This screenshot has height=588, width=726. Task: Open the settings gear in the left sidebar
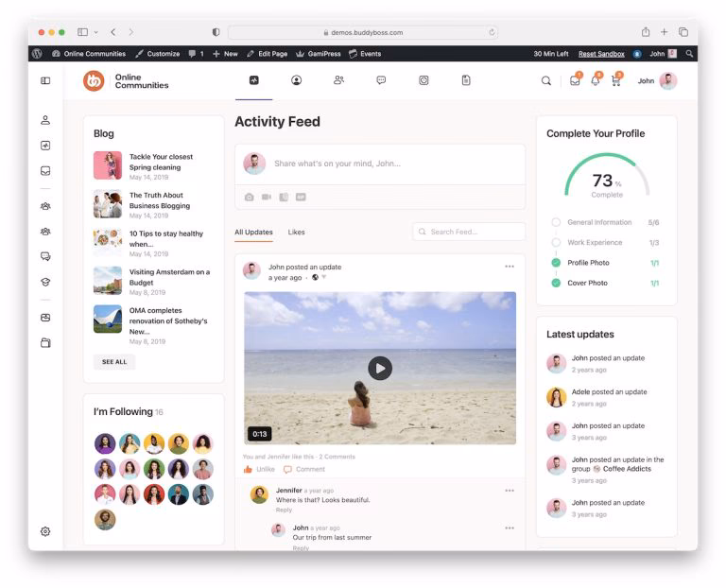tap(45, 532)
